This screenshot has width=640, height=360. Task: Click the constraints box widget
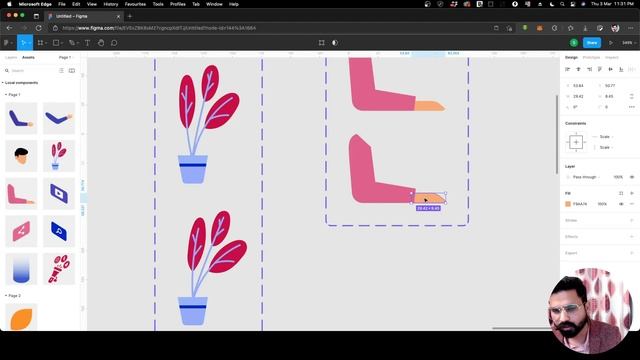(x=576, y=142)
